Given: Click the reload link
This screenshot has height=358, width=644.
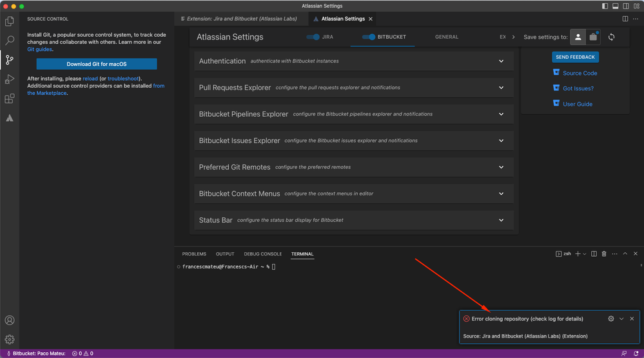Looking at the screenshot, I should 90,79.
